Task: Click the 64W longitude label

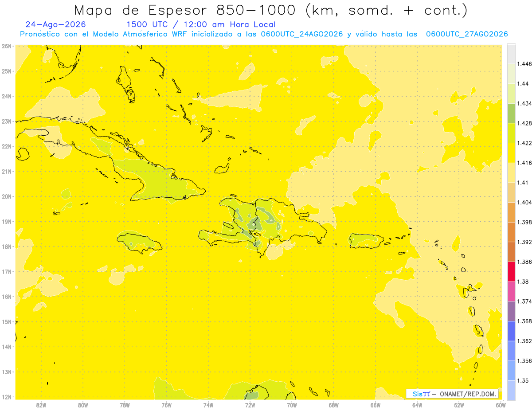Action: coord(417,405)
